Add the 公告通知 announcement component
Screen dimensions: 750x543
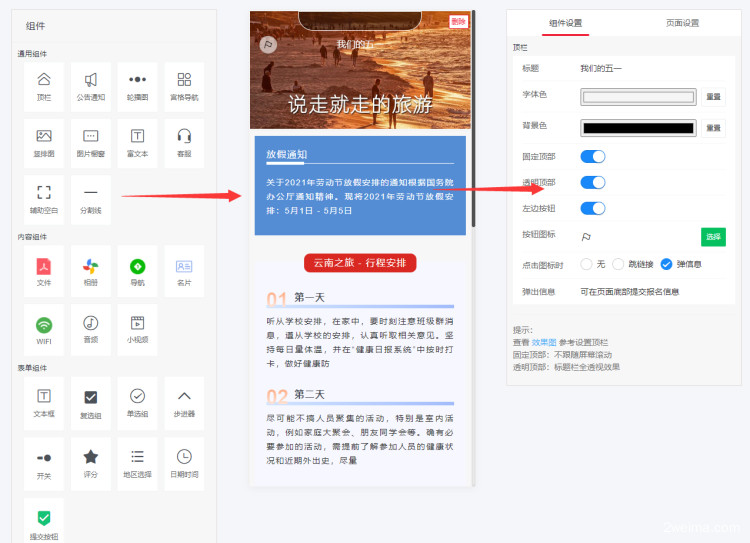91,85
